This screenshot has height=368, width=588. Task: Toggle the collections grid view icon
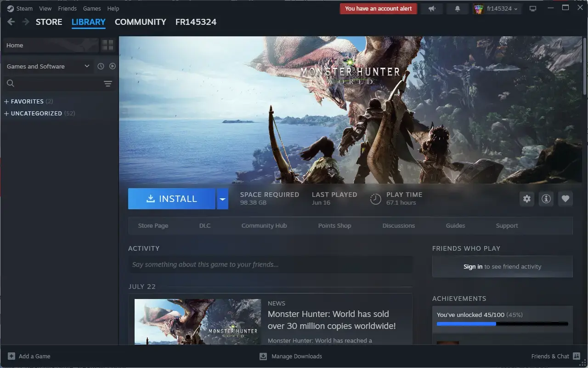coord(107,45)
